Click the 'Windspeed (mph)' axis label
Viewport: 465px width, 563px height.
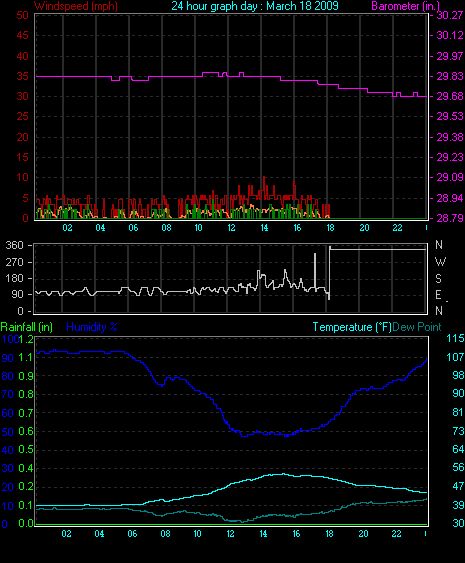(76, 6)
